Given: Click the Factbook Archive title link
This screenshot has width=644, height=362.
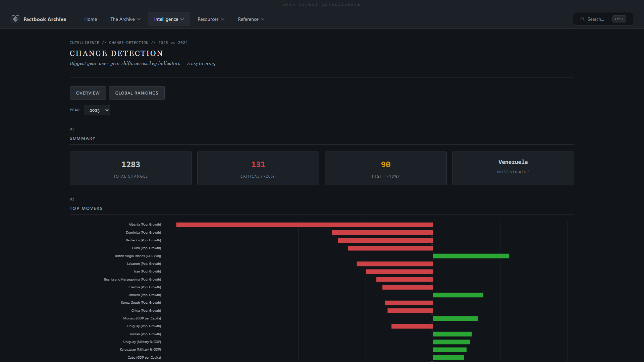Looking at the screenshot, I should (x=45, y=19).
